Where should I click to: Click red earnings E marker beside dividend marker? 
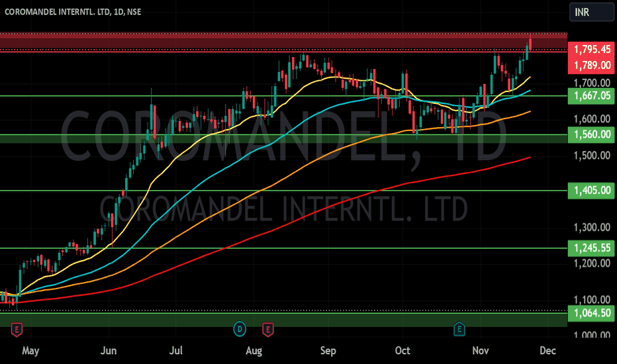[x=268, y=330]
